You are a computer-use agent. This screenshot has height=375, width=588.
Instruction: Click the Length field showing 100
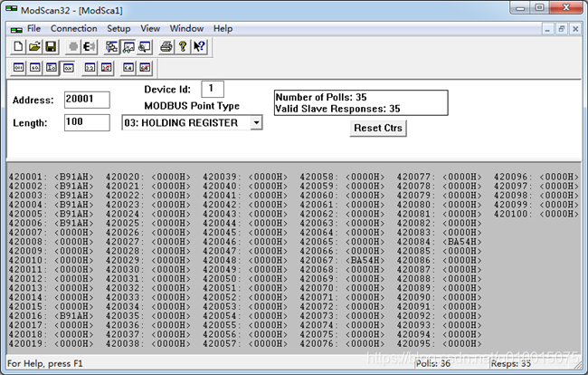coord(87,122)
